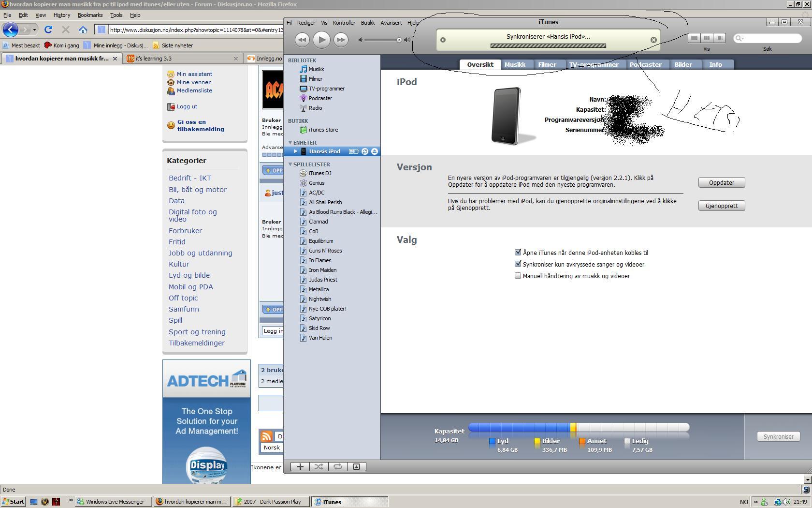Click the Gjenopprett button

coord(721,206)
